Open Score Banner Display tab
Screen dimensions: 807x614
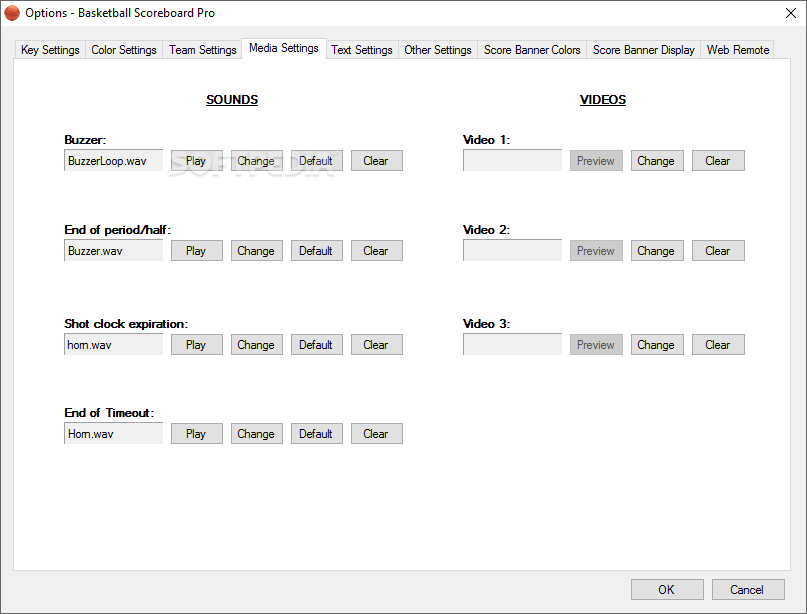click(x=643, y=50)
